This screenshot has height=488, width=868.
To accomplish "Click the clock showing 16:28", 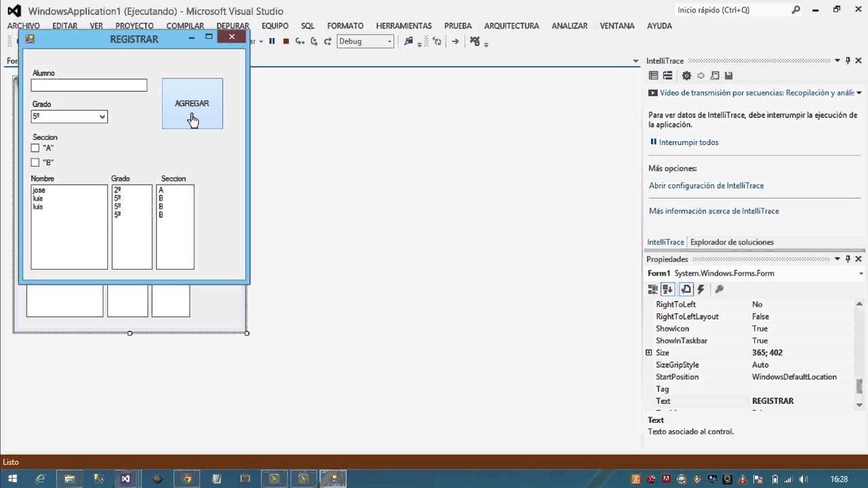I will 839,479.
